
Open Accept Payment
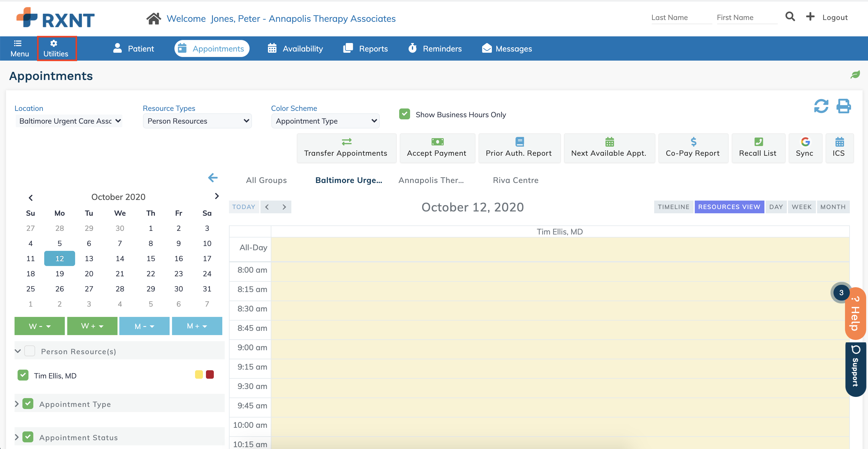(437, 148)
